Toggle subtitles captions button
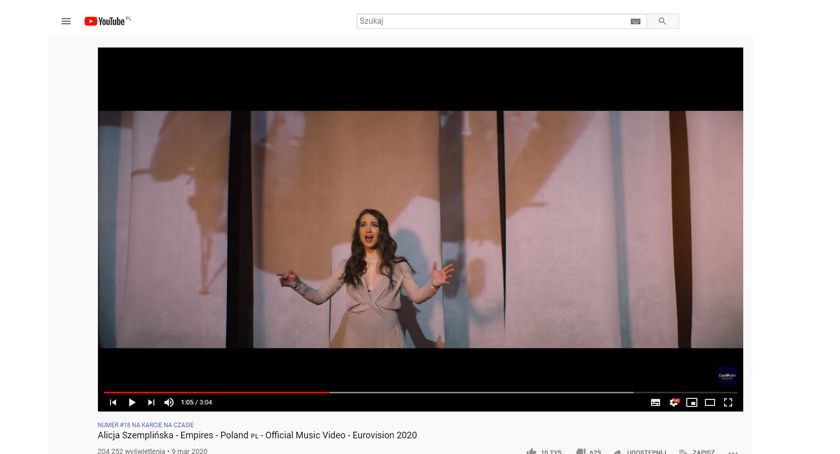This screenshot has width=840, height=454. click(655, 403)
